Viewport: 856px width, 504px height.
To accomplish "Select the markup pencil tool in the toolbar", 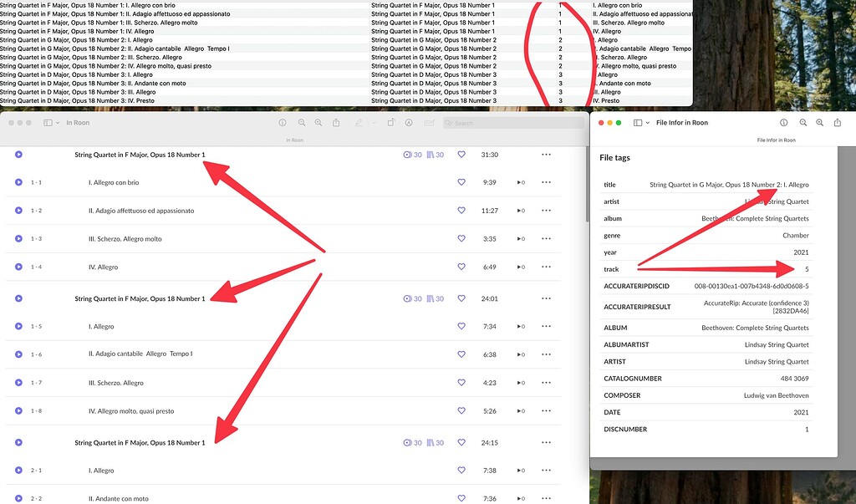I will click(359, 123).
